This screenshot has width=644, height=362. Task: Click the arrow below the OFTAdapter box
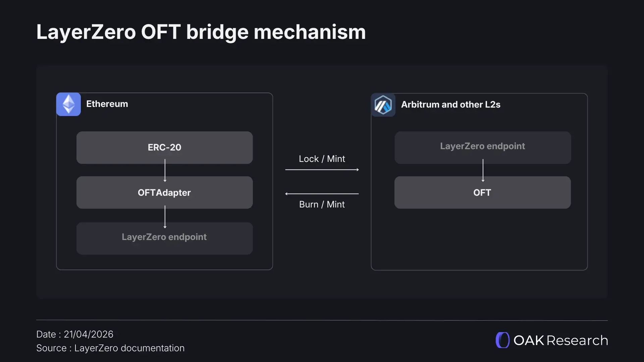165,217
